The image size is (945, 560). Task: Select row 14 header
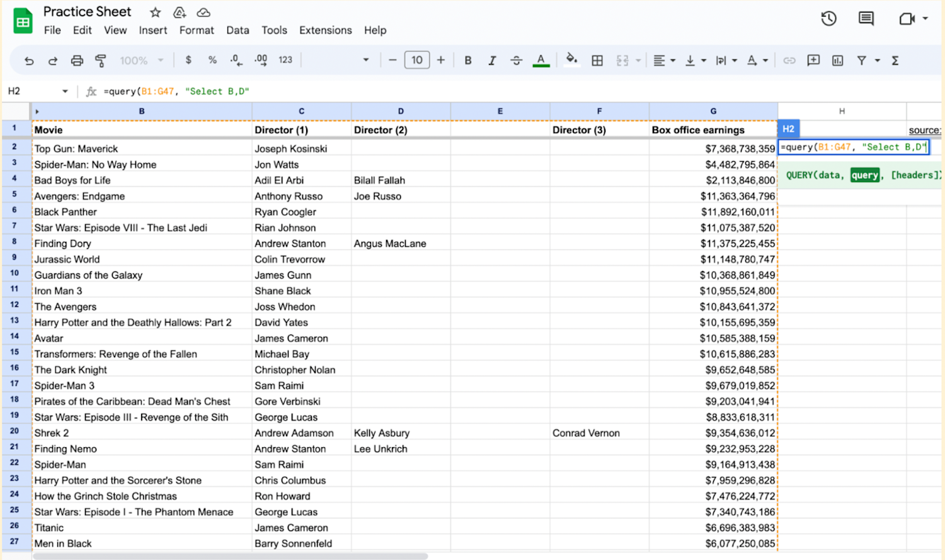coord(14,336)
